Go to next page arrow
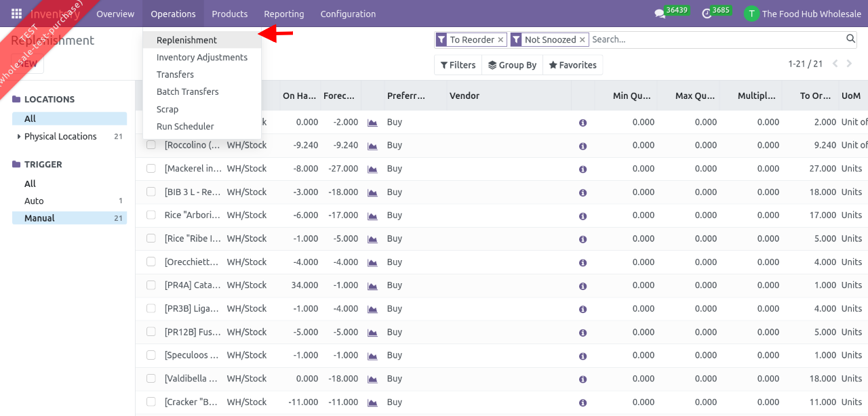This screenshot has height=416, width=868. pos(850,64)
